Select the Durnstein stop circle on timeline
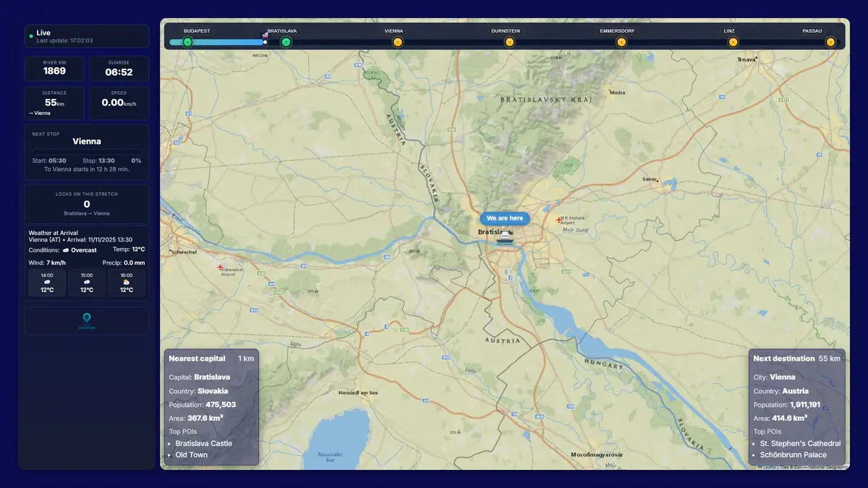This screenshot has height=488, width=868. [x=509, y=42]
